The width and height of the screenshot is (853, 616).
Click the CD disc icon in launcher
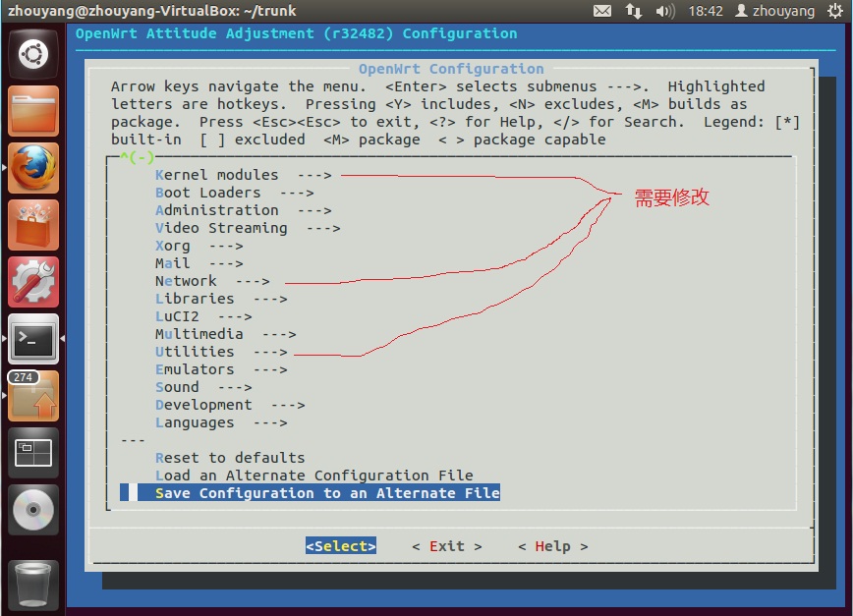[33, 510]
